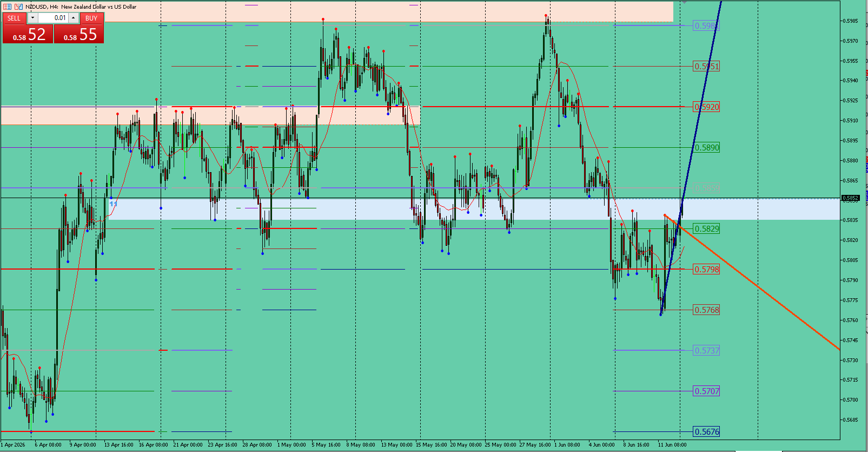Toggle the One Click Trading panel icon
The image size is (868, 452).
pyautogui.click(x=8, y=6)
